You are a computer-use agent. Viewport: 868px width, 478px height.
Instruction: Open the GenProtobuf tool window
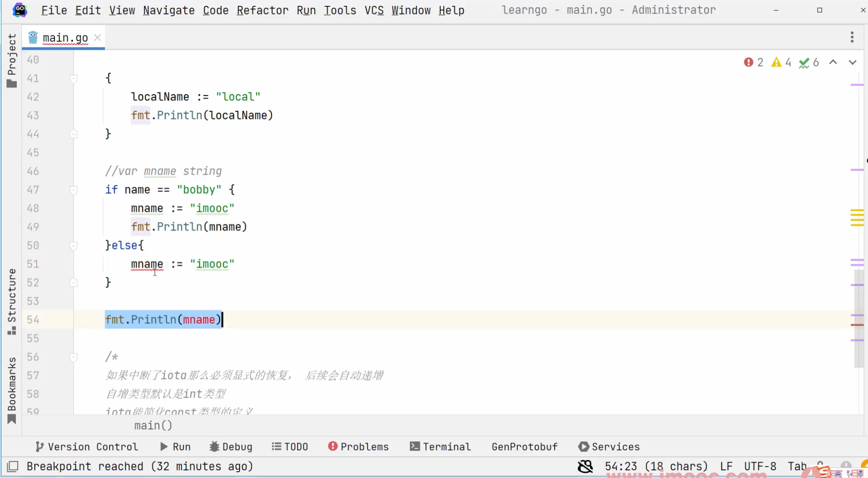coord(525,447)
